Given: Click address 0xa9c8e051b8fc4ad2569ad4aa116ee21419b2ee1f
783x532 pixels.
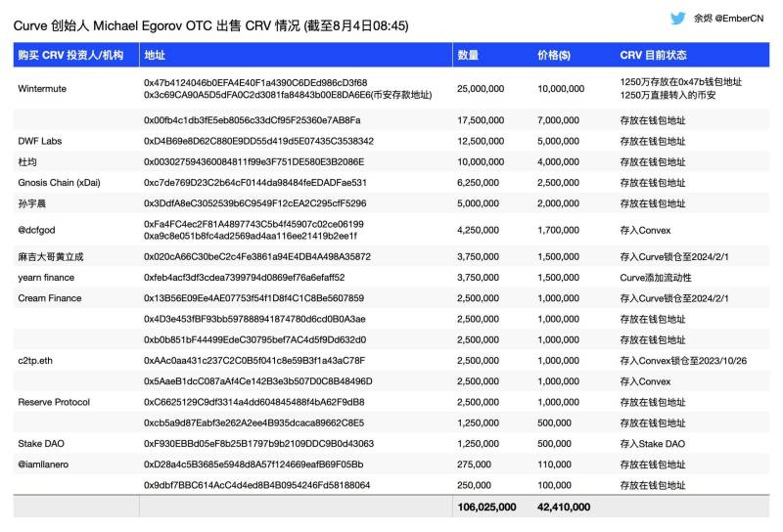Looking at the screenshot, I should click(x=251, y=236).
